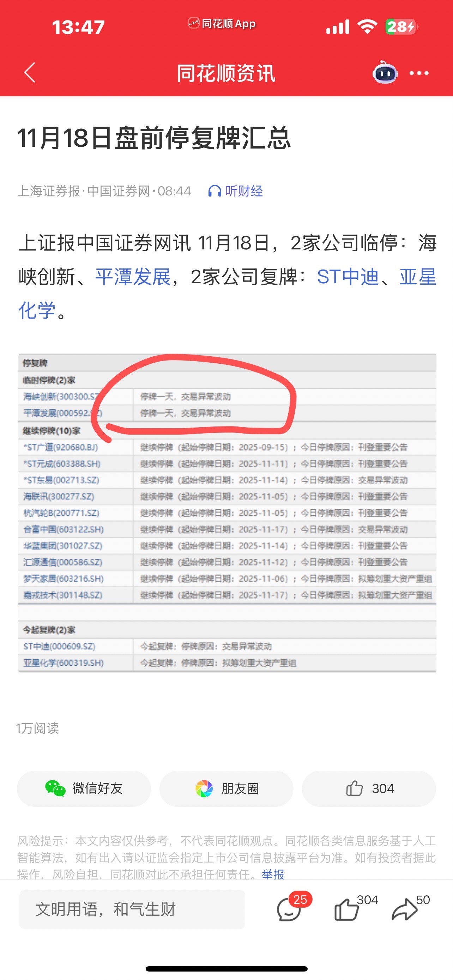Tap the 风险提示 disclaimer text
The width and height of the screenshot is (453, 980).
click(226, 857)
